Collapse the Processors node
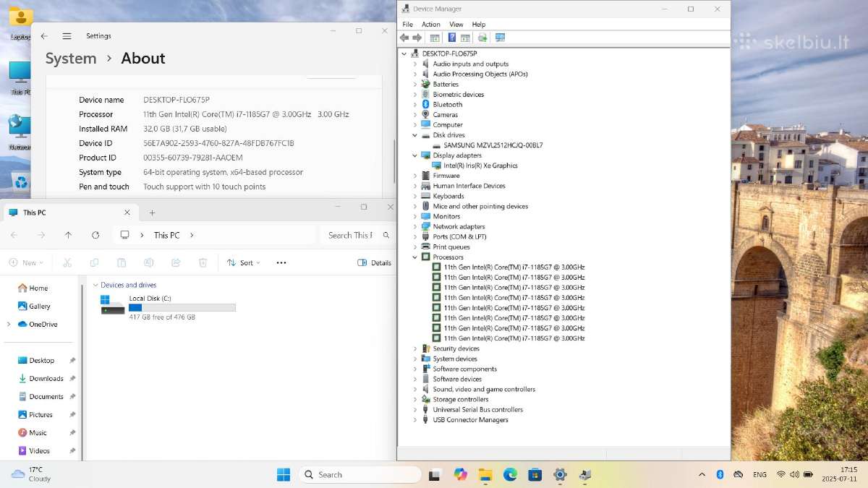 (415, 257)
